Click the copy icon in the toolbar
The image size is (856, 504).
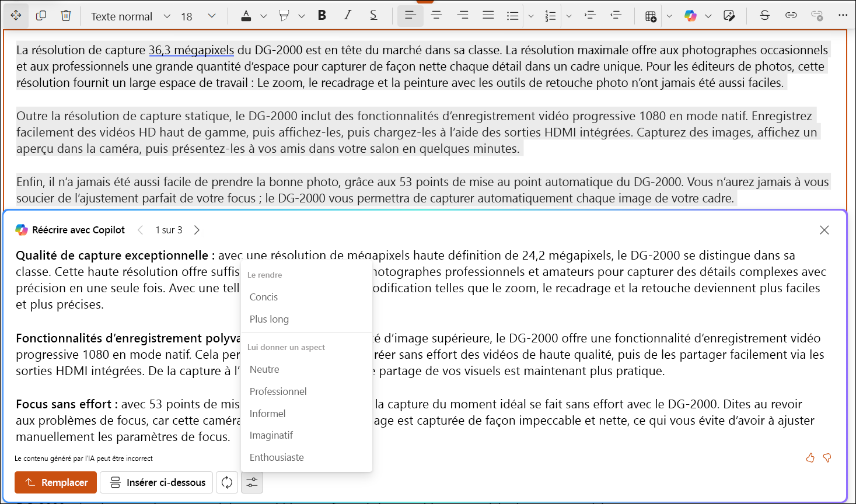coord(41,16)
